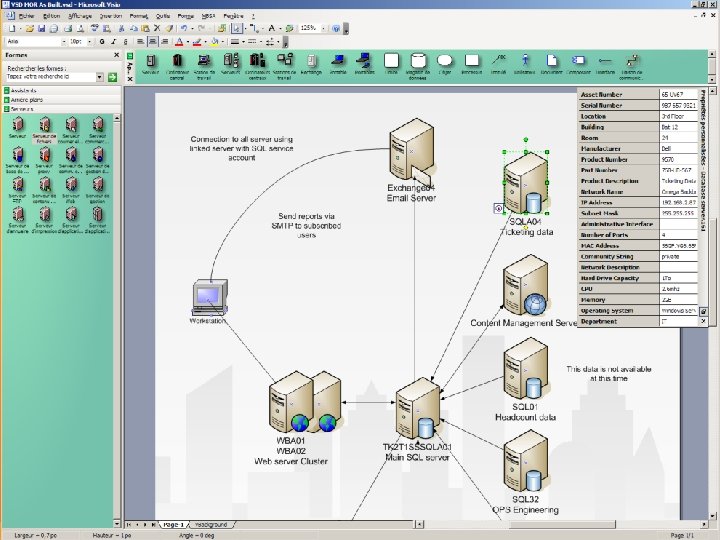Select the Ordinateur central shape
Image resolution: width=720 pixels, height=540 pixels.
tap(177, 66)
